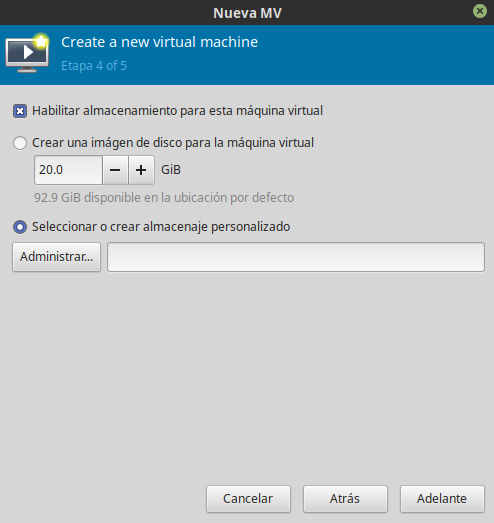Click the Cancelar button
Screen dimensions: 494x523
[x=249, y=499]
